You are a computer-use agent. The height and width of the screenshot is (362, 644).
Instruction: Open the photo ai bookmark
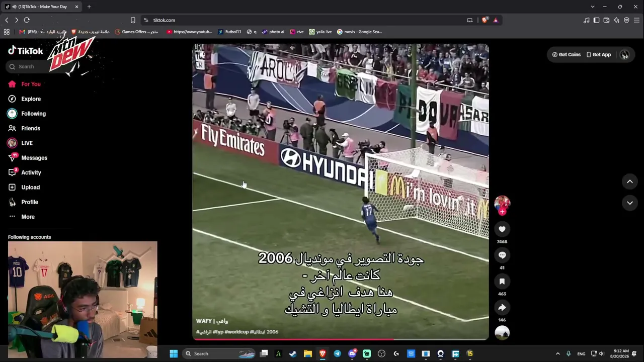coord(273,32)
